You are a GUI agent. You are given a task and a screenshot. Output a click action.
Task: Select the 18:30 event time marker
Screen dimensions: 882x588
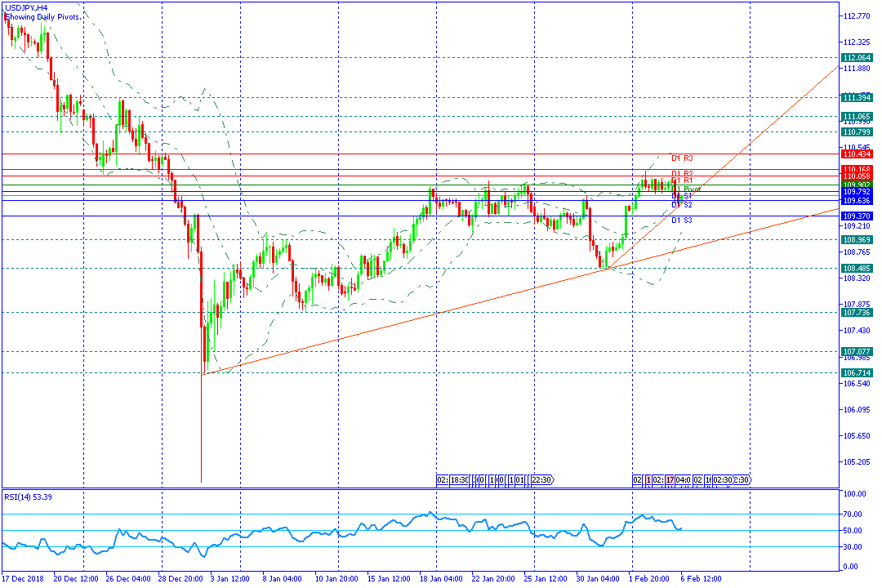click(459, 480)
